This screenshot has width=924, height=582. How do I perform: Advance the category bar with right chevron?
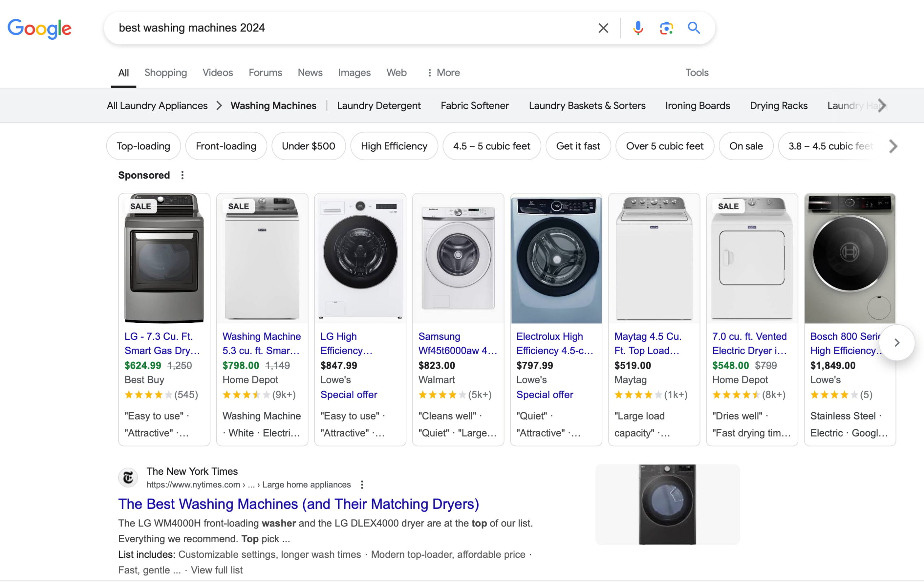pos(882,105)
